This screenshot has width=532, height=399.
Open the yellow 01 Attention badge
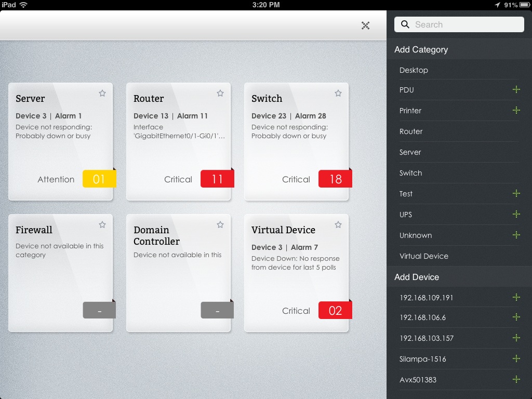(x=99, y=179)
